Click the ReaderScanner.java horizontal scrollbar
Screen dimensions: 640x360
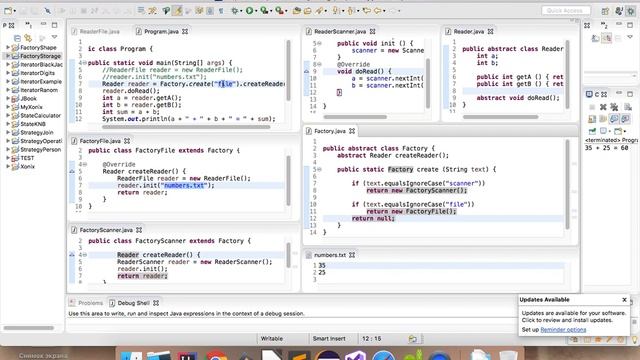click(x=355, y=117)
